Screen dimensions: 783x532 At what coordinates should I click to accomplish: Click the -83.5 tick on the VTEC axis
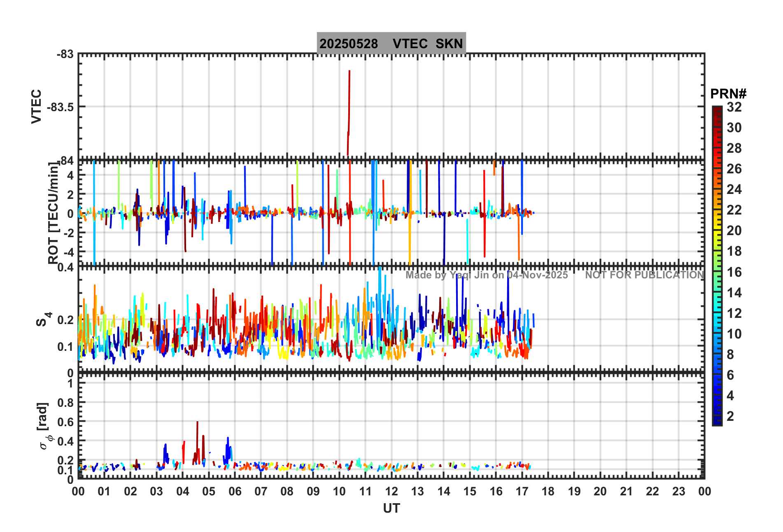[60, 107]
